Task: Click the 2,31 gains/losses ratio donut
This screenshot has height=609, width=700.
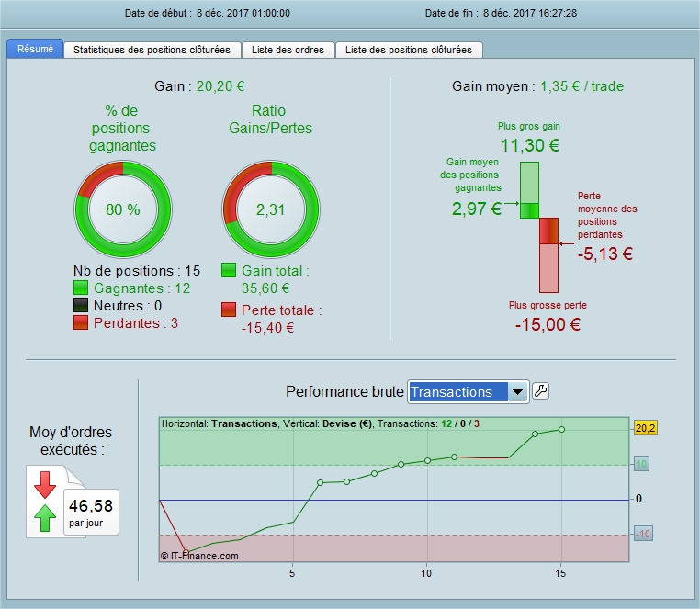Action: [271, 209]
